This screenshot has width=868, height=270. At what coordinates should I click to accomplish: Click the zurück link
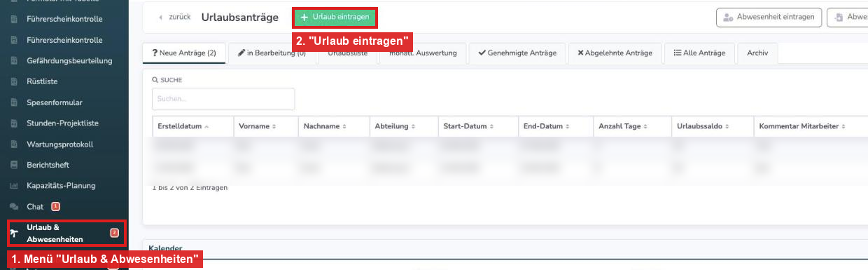click(180, 17)
